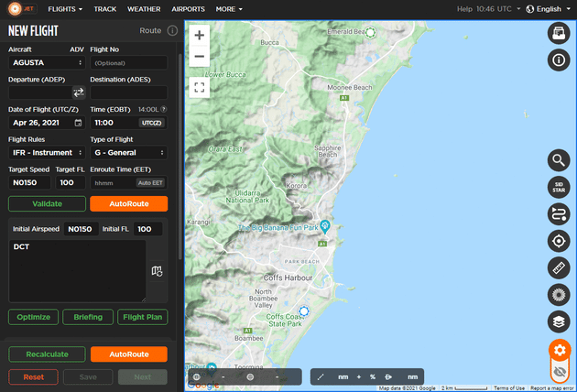Click the Optimize button
Viewport: 577px width, 392px height.
coord(34,317)
